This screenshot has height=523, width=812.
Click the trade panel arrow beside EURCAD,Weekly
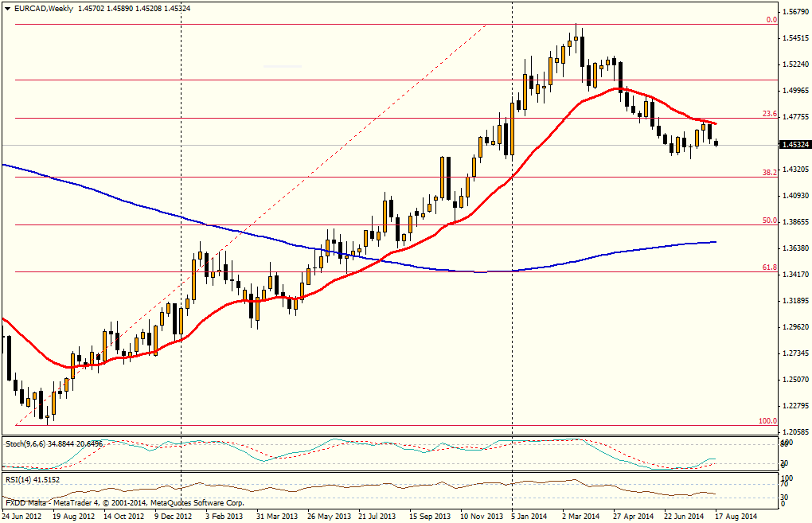(7, 8)
